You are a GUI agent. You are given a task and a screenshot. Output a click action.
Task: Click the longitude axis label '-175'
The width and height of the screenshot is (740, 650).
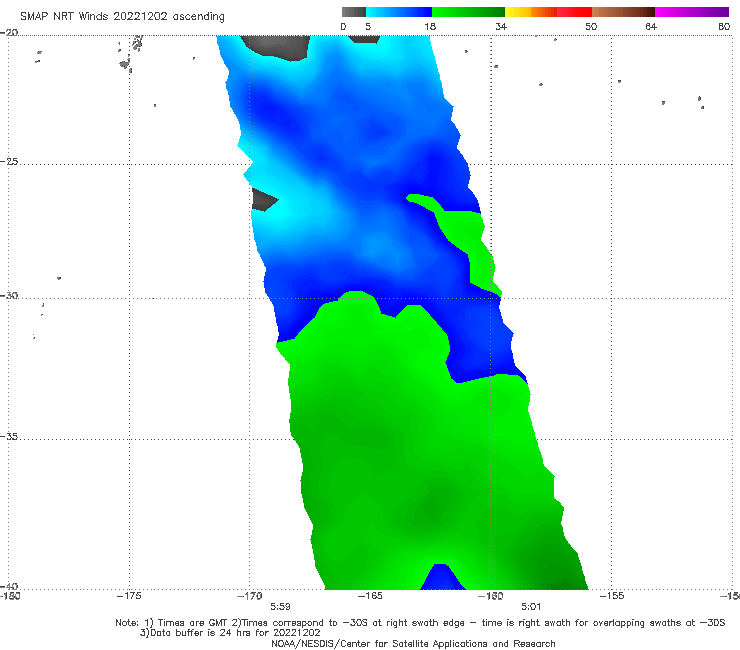129,596
